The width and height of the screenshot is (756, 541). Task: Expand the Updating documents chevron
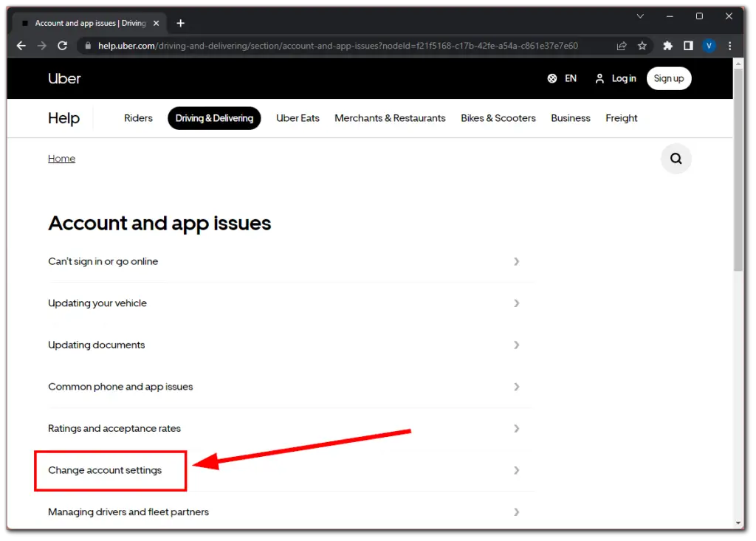(x=517, y=345)
